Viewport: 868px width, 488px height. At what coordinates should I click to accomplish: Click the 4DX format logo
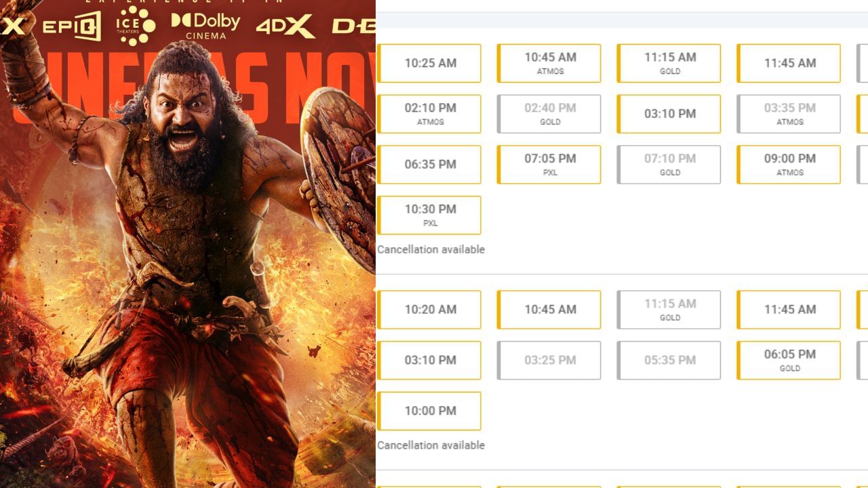click(x=285, y=27)
